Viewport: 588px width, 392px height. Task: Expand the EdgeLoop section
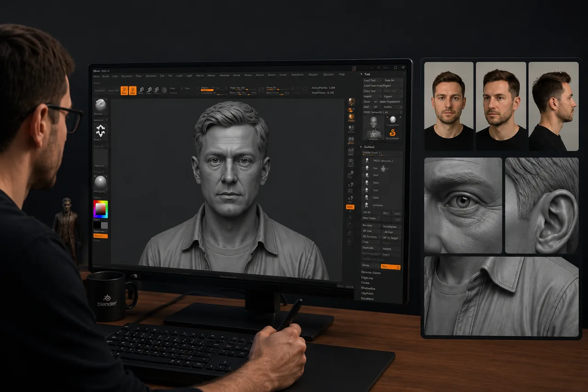[x=367, y=278]
